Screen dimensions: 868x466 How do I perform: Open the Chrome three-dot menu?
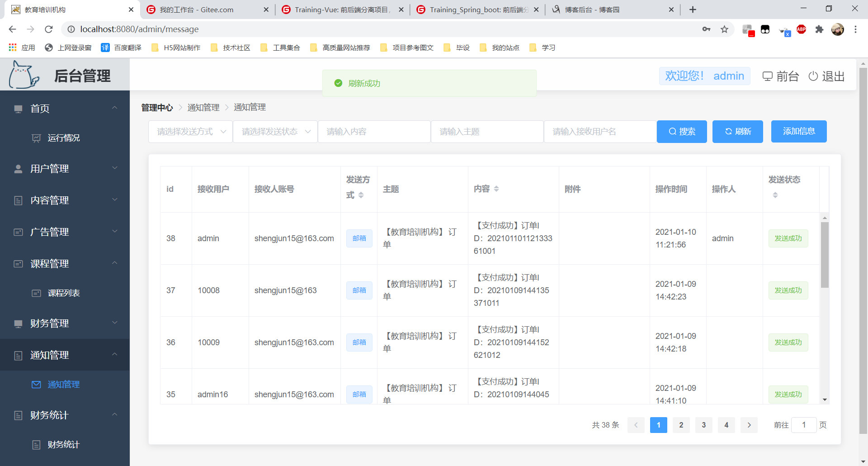click(x=855, y=29)
